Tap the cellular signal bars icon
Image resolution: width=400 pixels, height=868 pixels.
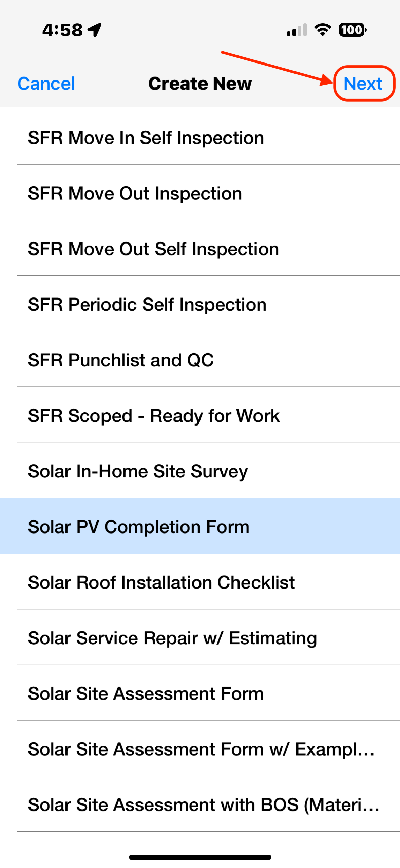[x=297, y=30]
